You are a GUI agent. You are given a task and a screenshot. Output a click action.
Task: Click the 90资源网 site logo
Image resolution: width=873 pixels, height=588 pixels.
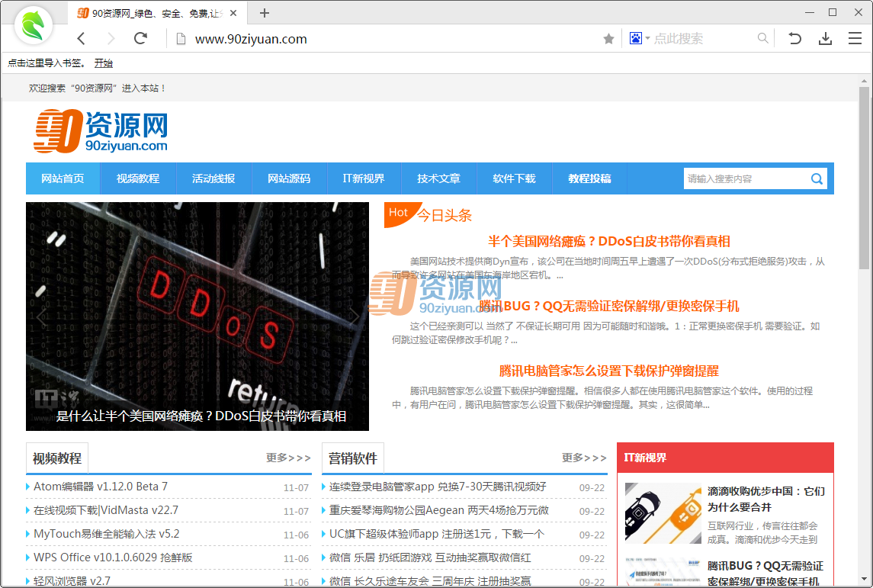pos(101,131)
